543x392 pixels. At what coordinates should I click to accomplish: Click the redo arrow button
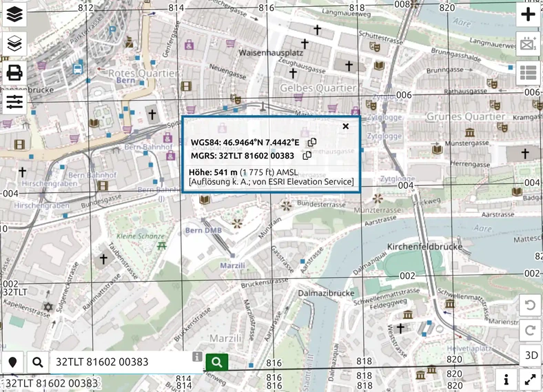pos(530,331)
